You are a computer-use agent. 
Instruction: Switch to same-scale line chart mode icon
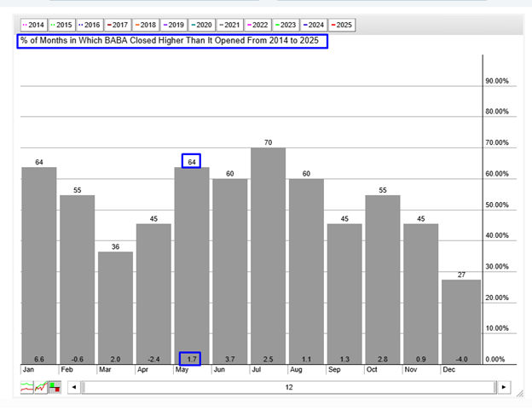coord(41,387)
